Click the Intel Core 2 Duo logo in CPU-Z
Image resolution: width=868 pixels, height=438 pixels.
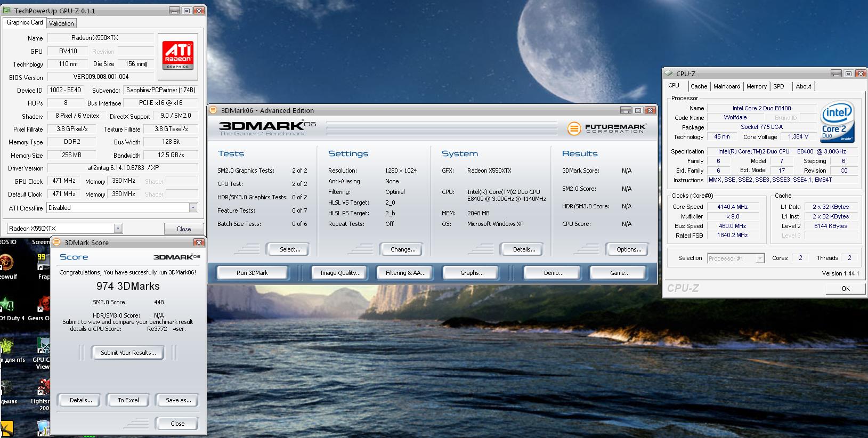(837, 122)
